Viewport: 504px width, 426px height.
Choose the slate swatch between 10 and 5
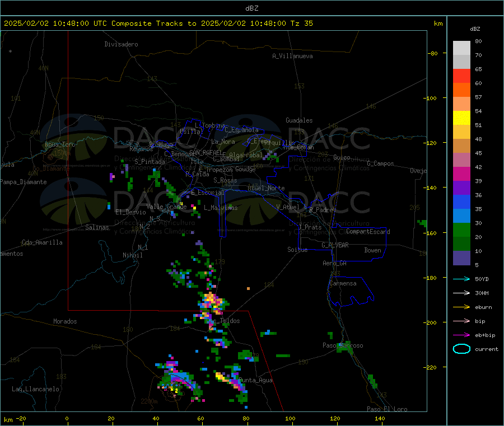point(461,258)
